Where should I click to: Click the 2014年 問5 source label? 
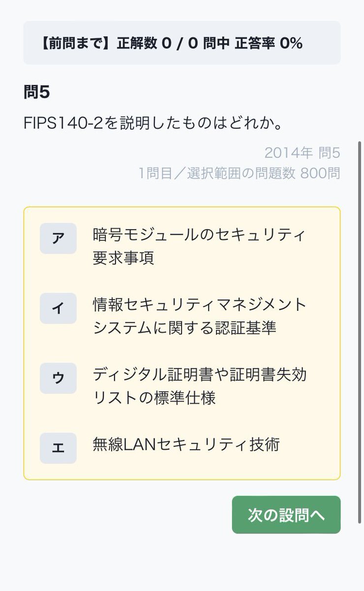tap(302, 153)
